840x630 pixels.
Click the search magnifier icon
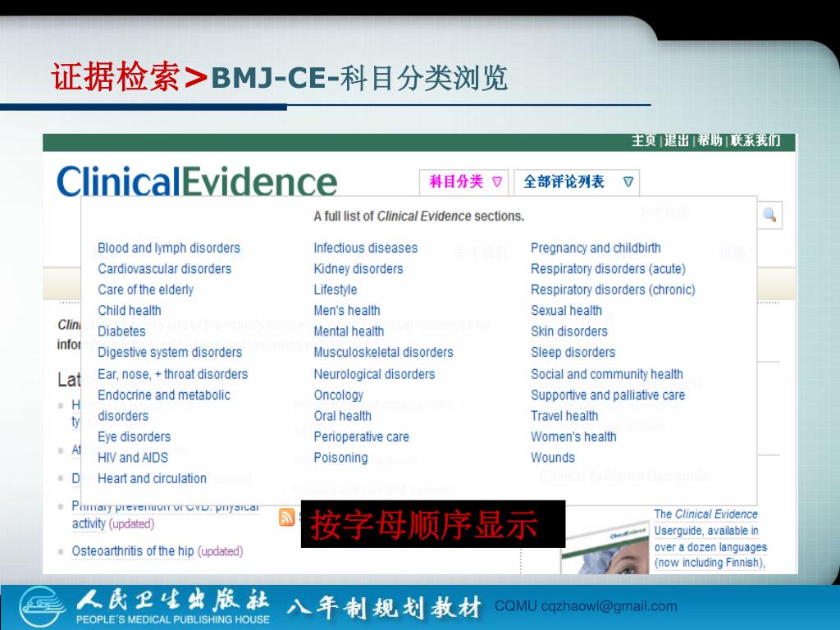[769, 216]
